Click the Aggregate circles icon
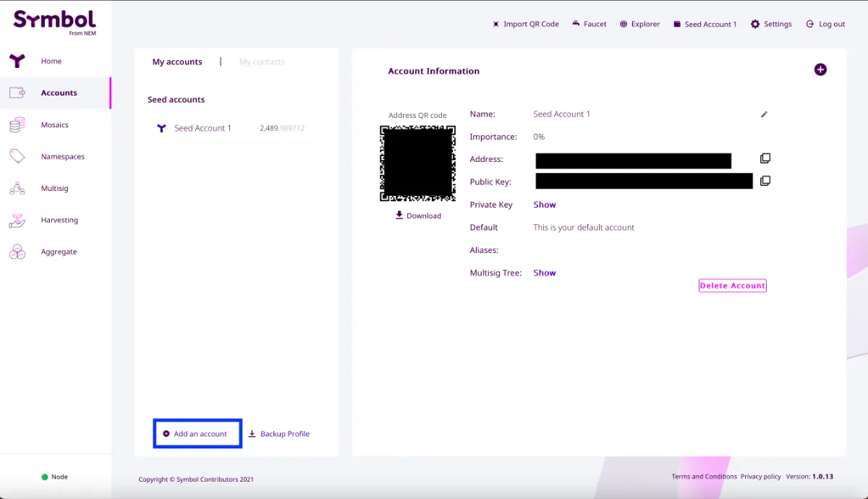The height and width of the screenshot is (499, 868). [x=17, y=252]
